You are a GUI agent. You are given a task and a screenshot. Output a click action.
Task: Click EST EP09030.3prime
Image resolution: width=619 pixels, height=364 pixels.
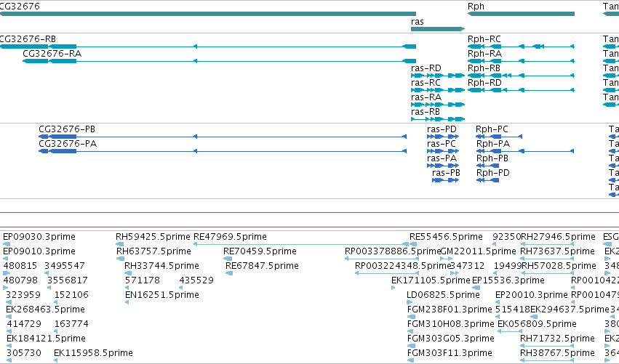point(39,237)
